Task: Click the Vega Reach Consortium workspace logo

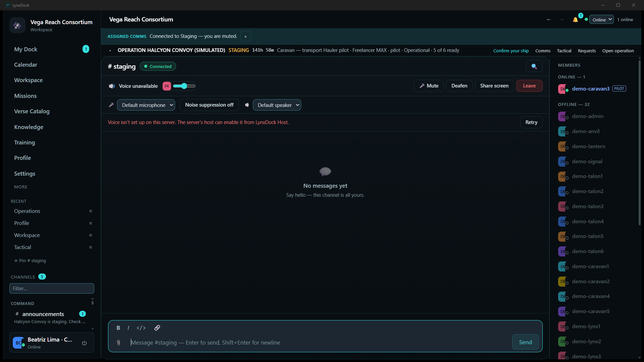Action: pyautogui.click(x=17, y=25)
